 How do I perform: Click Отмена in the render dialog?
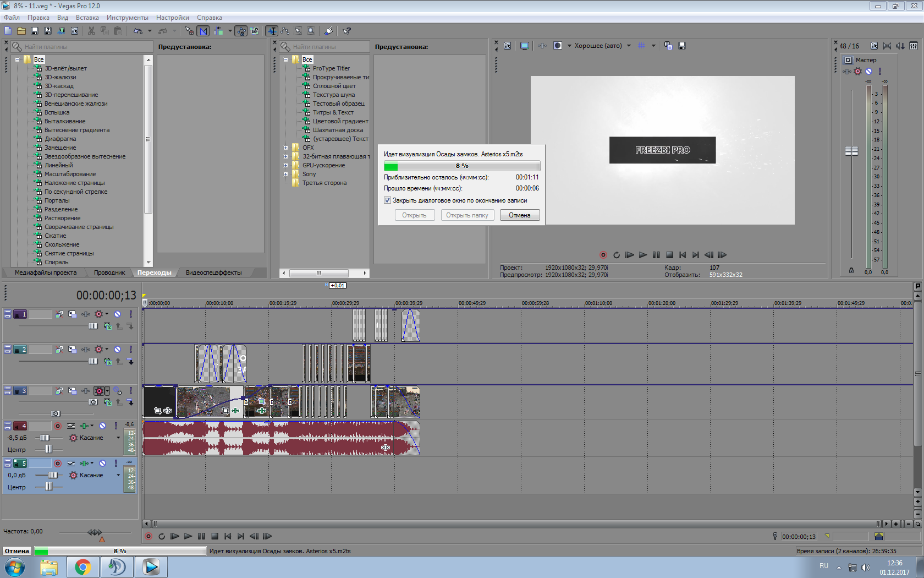(x=520, y=215)
